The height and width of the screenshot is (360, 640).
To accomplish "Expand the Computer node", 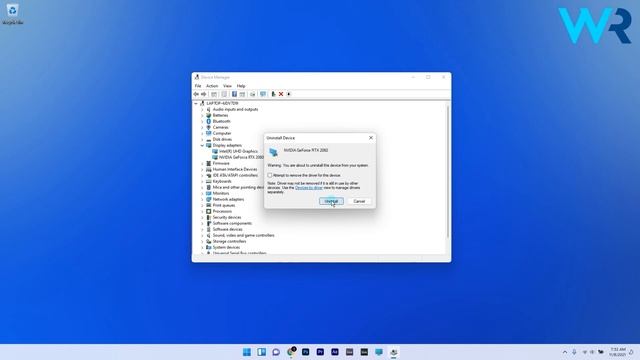I will point(202,133).
